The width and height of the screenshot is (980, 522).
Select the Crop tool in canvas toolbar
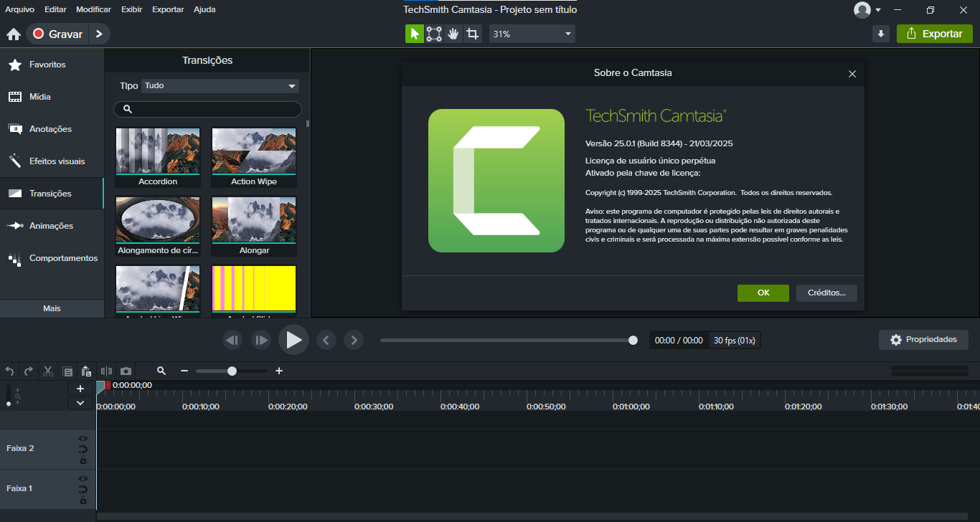coord(472,34)
